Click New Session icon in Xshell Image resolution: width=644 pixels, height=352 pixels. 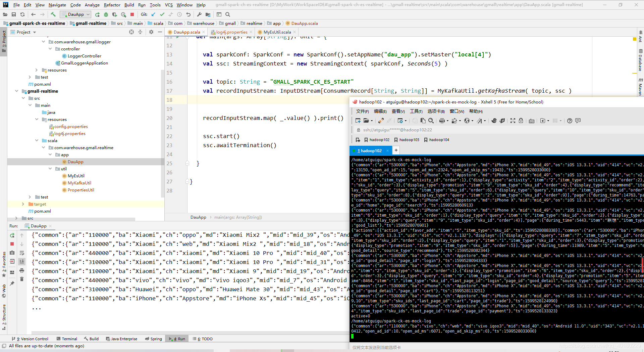(358, 121)
